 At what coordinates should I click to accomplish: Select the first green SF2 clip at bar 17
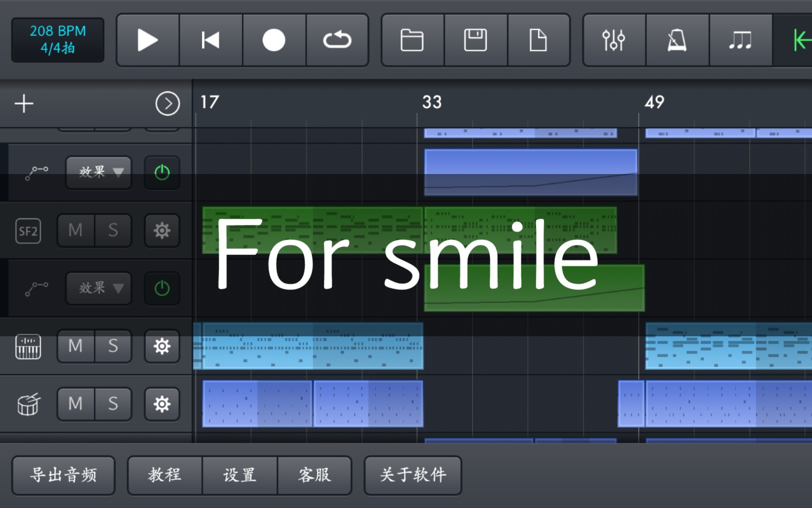313,230
